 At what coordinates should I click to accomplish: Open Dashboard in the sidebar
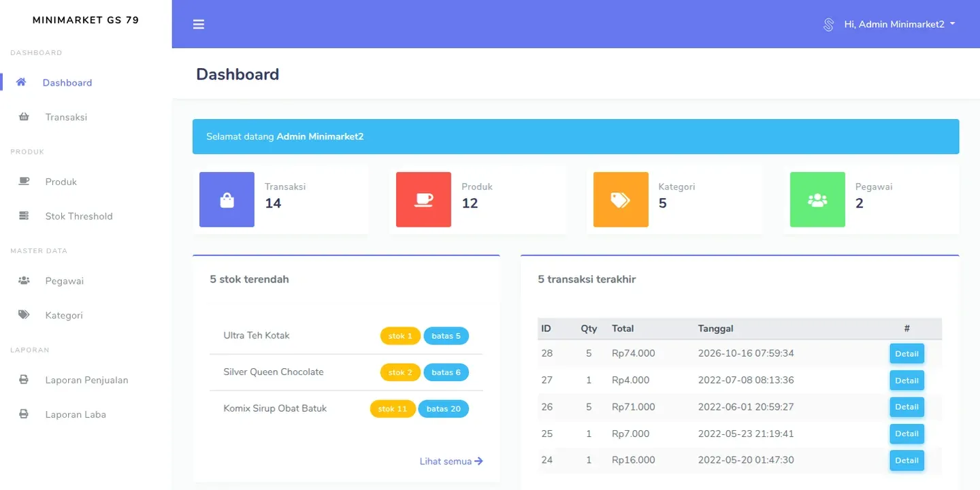(x=67, y=83)
